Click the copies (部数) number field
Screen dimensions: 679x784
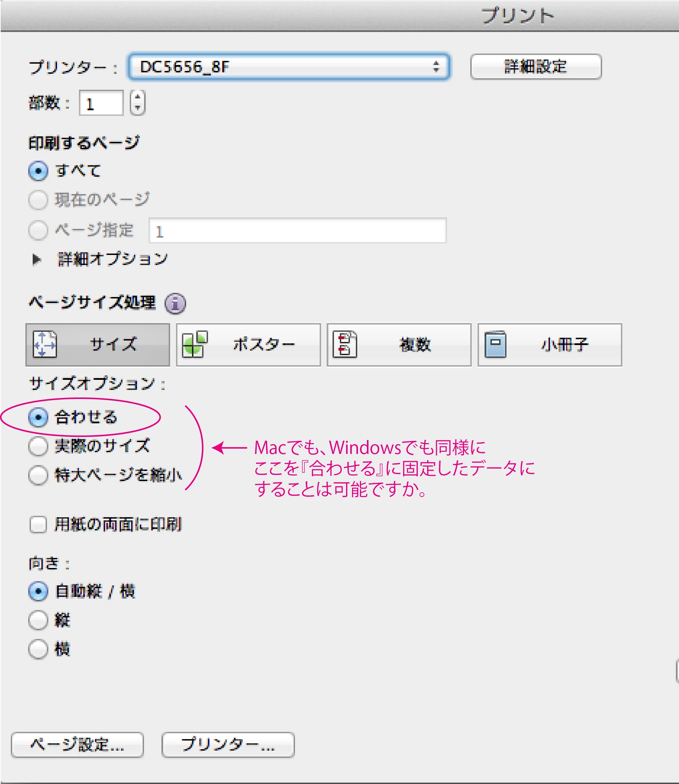pyautogui.click(x=101, y=103)
